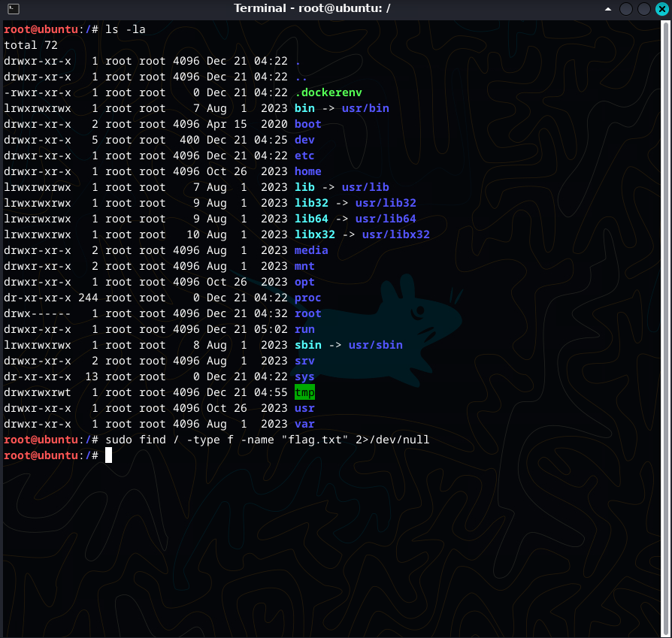The height and width of the screenshot is (638, 672).
Task: Maximize the terminal window
Action: click(x=644, y=9)
